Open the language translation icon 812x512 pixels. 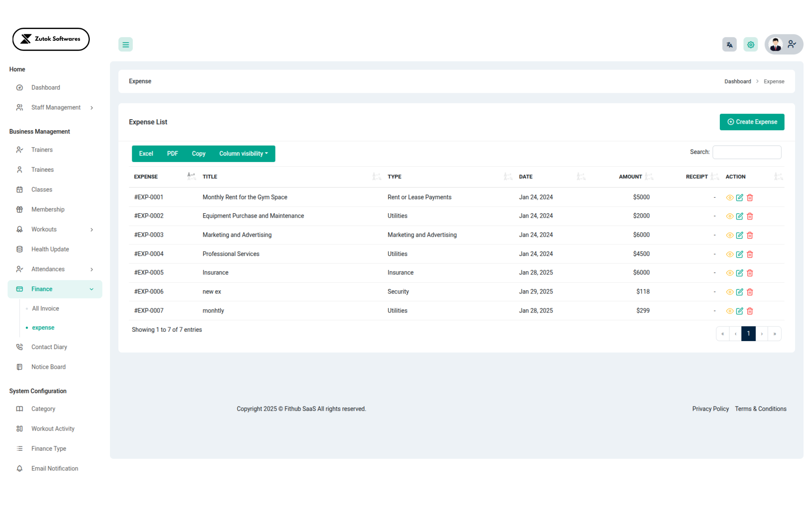click(729, 45)
